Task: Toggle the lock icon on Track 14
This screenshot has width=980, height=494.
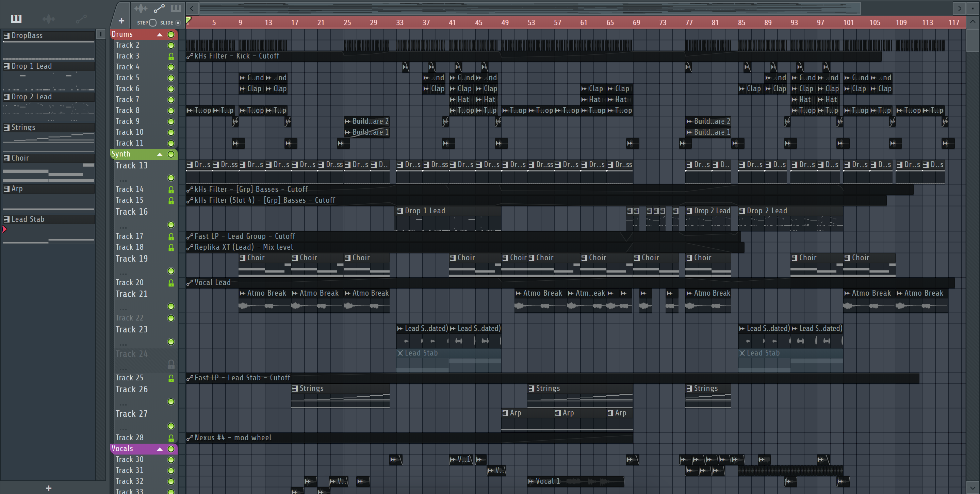Action: pos(171,190)
